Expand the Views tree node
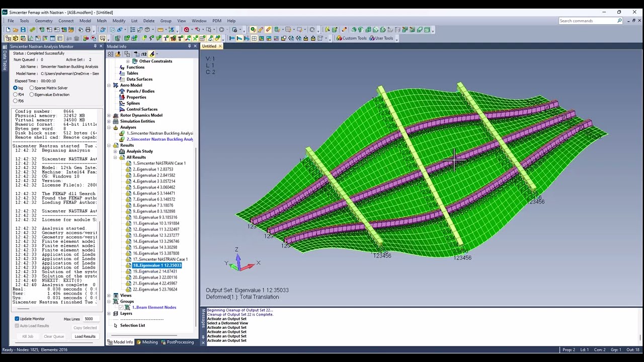644x362 pixels. (x=109, y=296)
